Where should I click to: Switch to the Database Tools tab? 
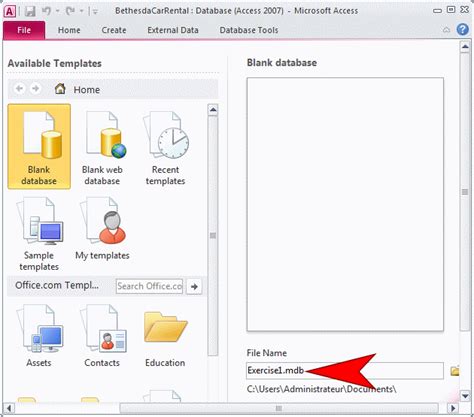tap(249, 30)
